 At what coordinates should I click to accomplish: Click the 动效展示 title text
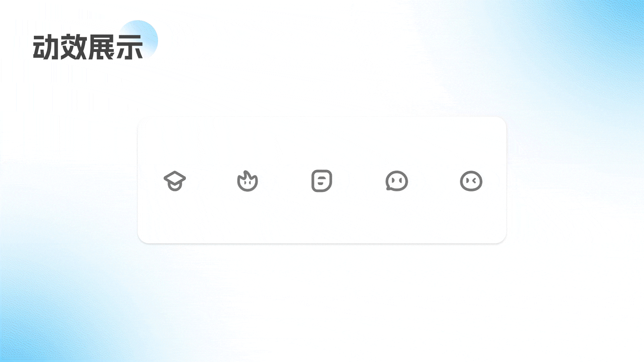coord(88,47)
